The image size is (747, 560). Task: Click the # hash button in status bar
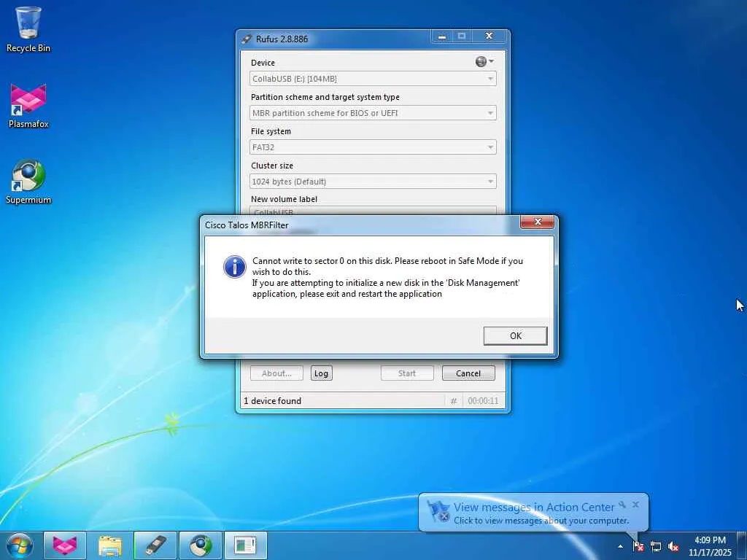click(454, 401)
